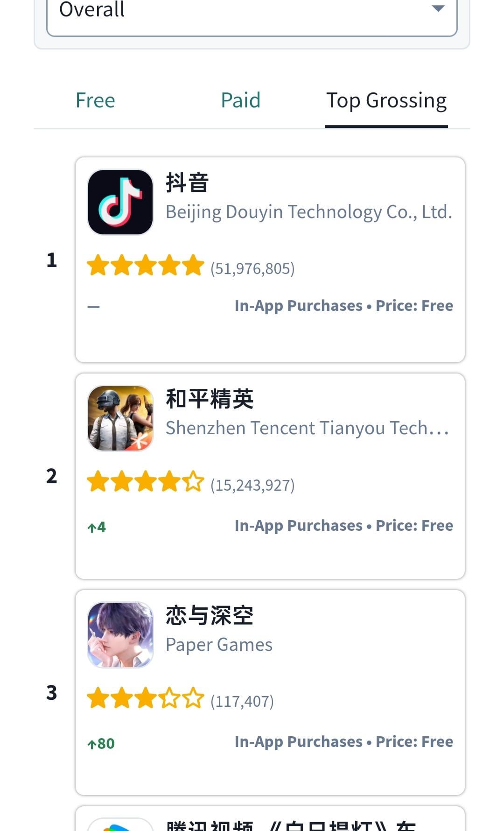Click the star rating with 117,407 reviews
This screenshot has height=831, width=504.
145,698
